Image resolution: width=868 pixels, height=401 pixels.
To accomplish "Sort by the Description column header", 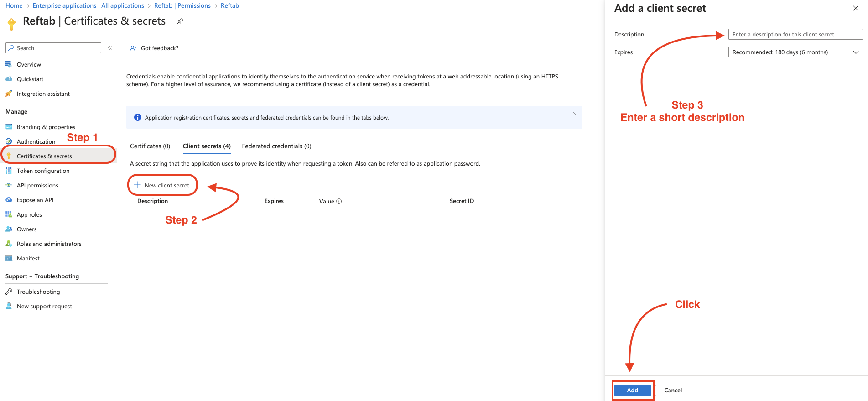I will point(153,201).
